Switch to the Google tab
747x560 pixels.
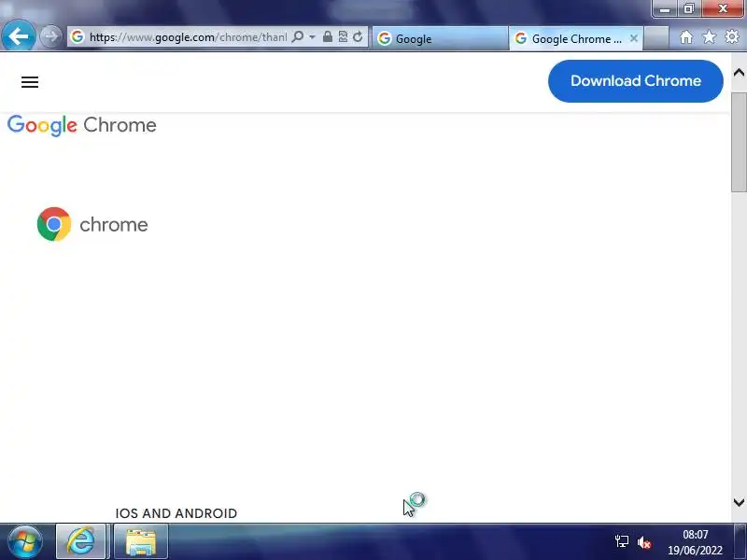click(x=440, y=38)
